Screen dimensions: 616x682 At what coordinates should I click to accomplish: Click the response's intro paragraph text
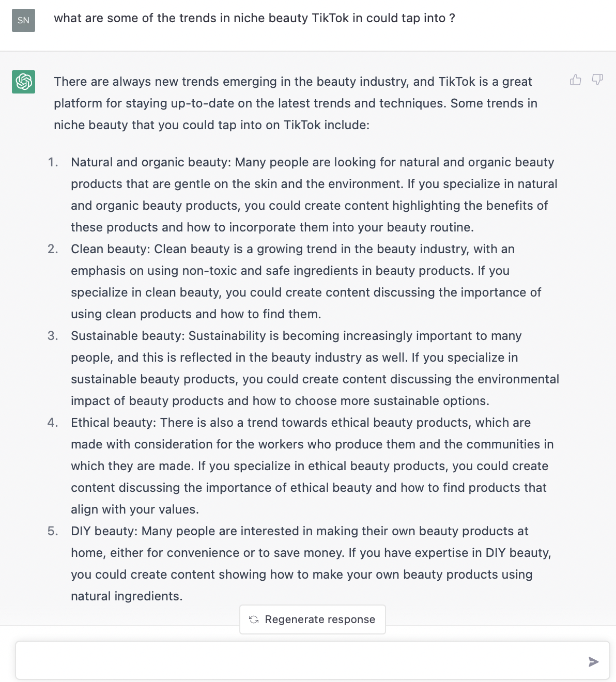(295, 103)
